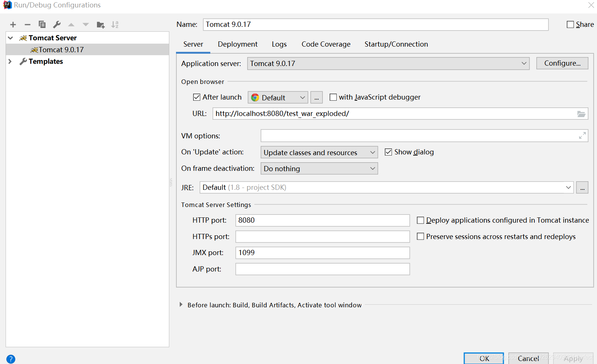
Task: Click the AJP port field
Action: tap(323, 269)
